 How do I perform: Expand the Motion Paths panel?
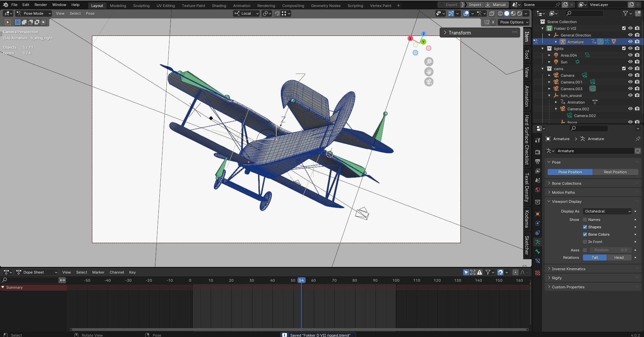[593, 192]
